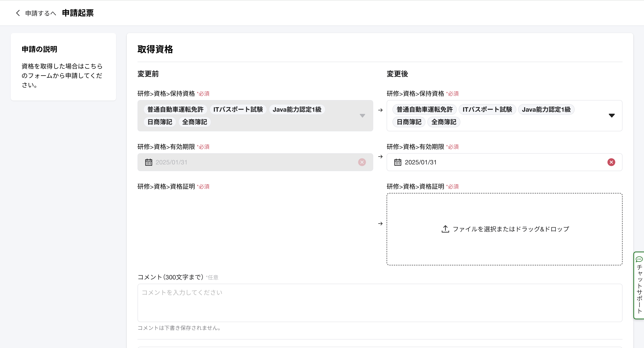The image size is (644, 348).
Task: Focus the コメント text area
Action: click(379, 303)
